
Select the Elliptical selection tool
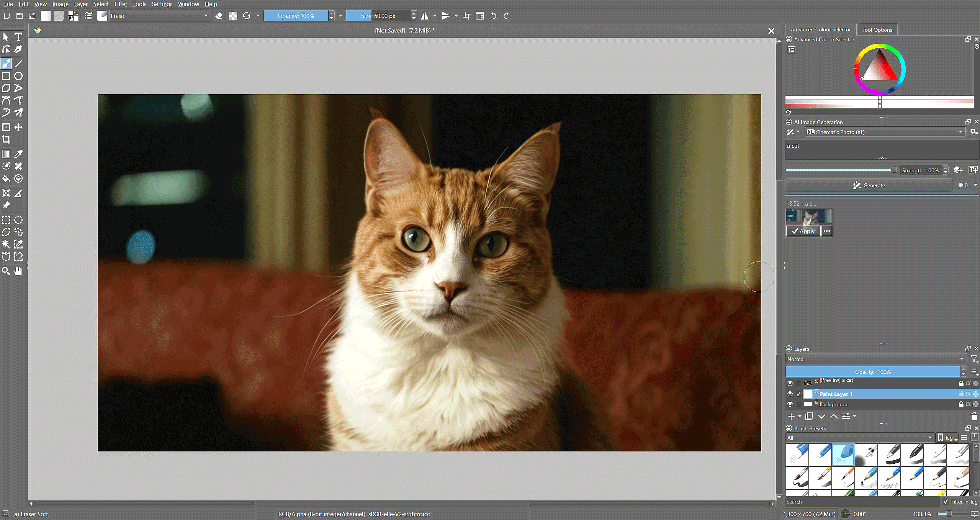tap(18, 220)
